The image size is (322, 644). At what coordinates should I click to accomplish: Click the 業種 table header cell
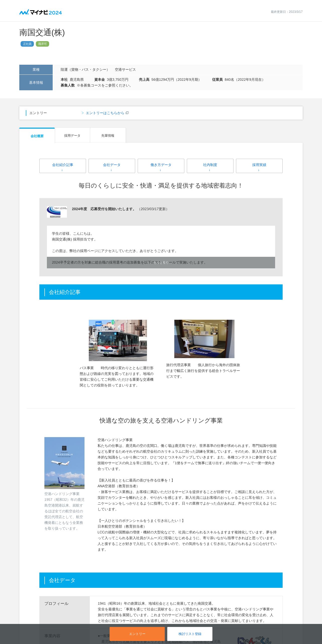pyautogui.click(x=36, y=69)
